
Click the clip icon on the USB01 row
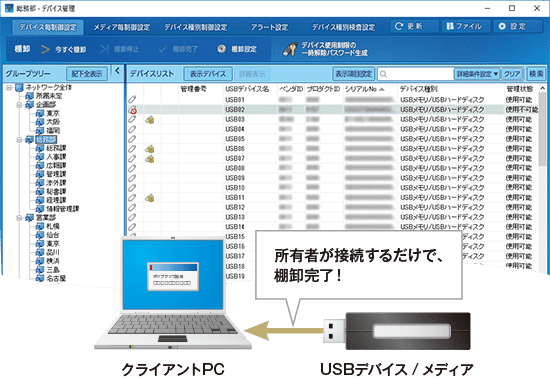pyautogui.click(x=132, y=100)
